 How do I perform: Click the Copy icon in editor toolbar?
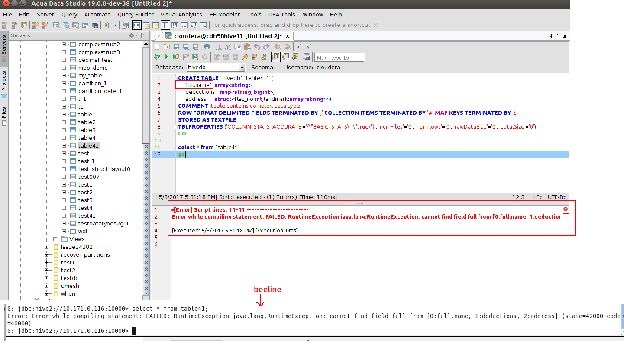(x=238, y=47)
